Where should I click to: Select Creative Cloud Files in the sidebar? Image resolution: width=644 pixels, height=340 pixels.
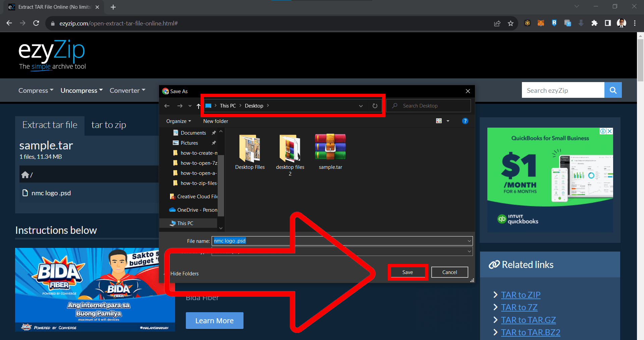(x=197, y=196)
